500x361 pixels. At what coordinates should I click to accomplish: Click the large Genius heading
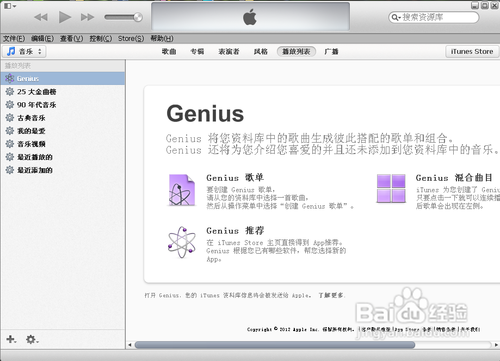click(x=205, y=114)
